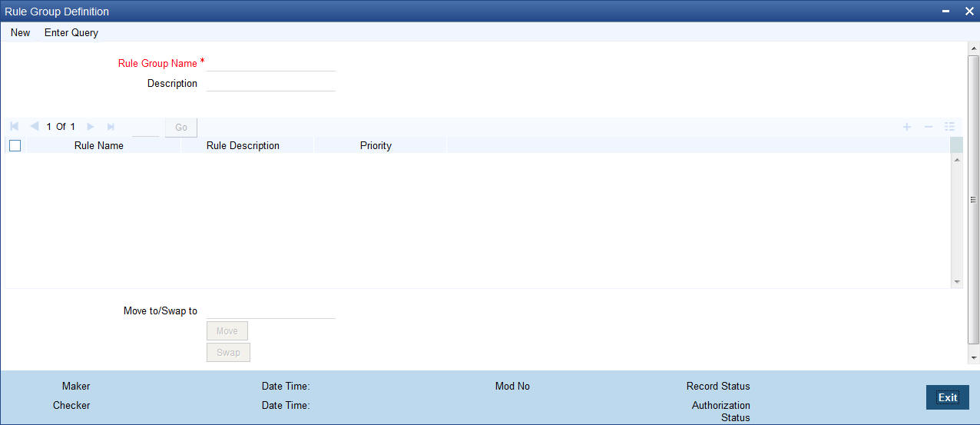980x425 pixels.
Task: Click the Checker label in footer
Action: point(71,405)
